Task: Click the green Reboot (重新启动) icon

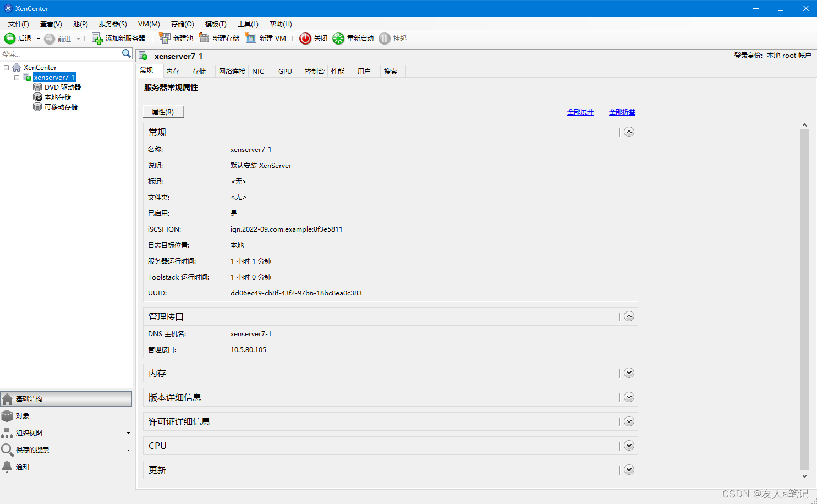Action: click(x=338, y=39)
